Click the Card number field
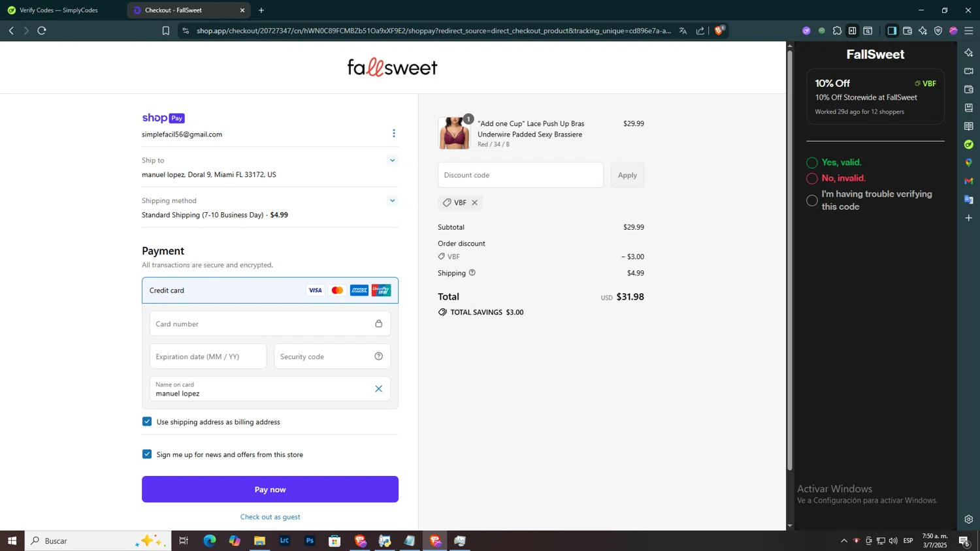980x551 pixels. (270, 324)
